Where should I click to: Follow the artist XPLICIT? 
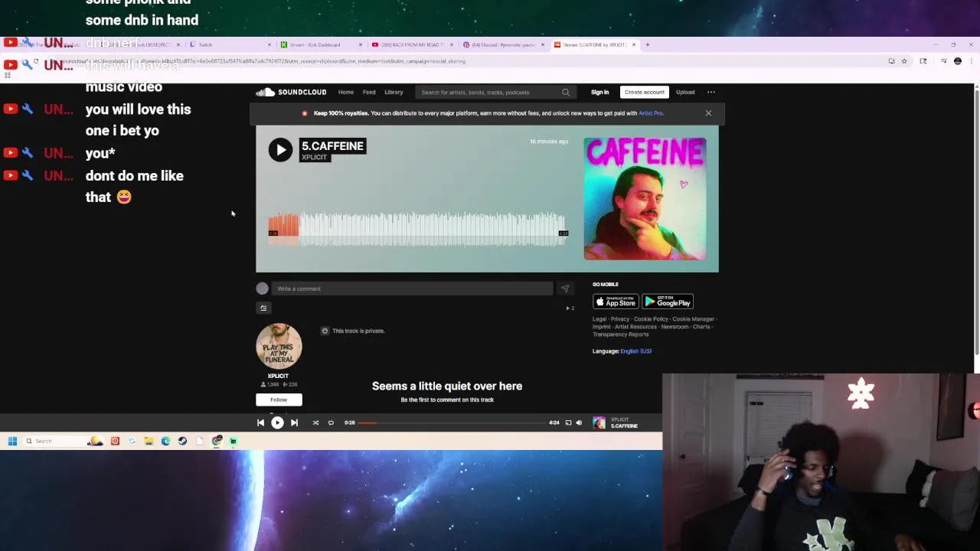pos(279,399)
